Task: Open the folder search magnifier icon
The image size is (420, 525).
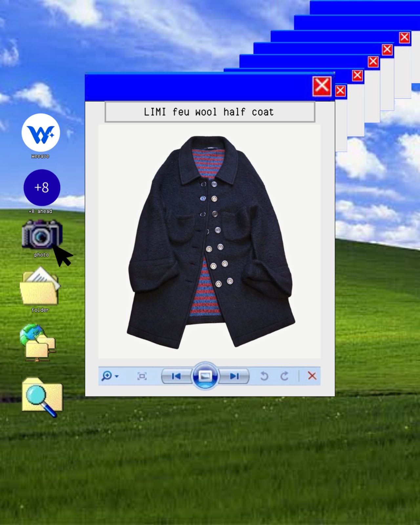Action: 42,397
